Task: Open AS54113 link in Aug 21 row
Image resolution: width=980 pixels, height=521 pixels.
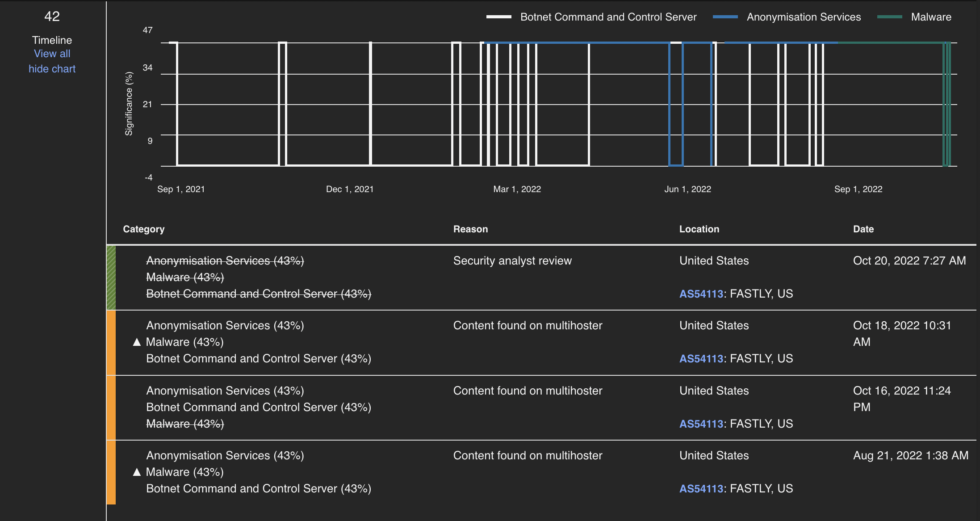Action: pyautogui.click(x=701, y=489)
